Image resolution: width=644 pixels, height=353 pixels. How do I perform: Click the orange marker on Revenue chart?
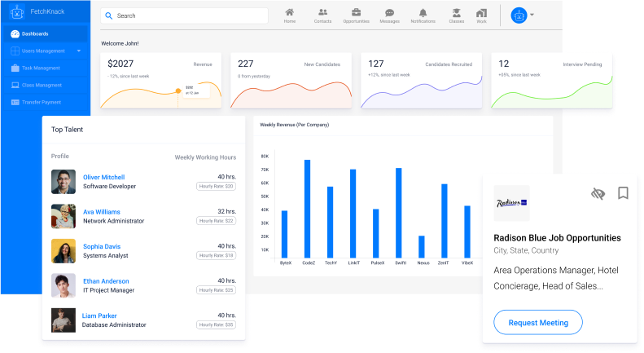[178, 90]
